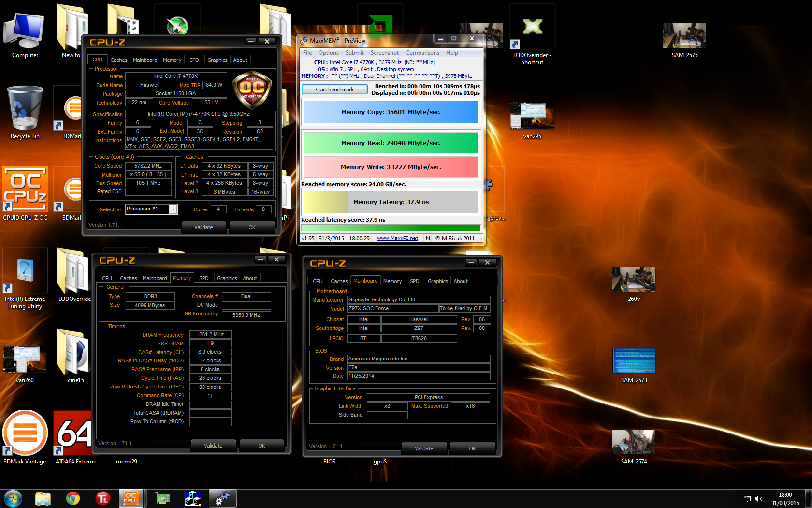Click Validate in mainboard CPU-Z window
The image size is (812, 508).
(x=424, y=448)
